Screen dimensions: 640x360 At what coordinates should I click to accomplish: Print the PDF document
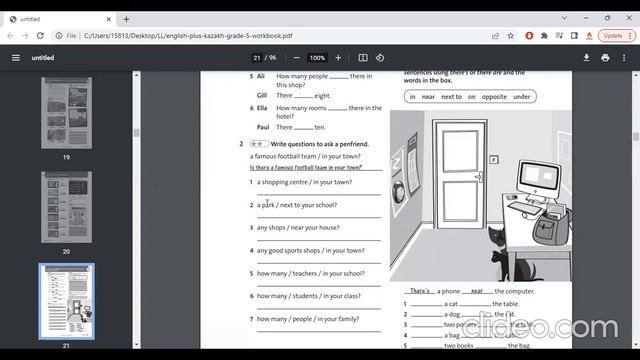(x=605, y=58)
